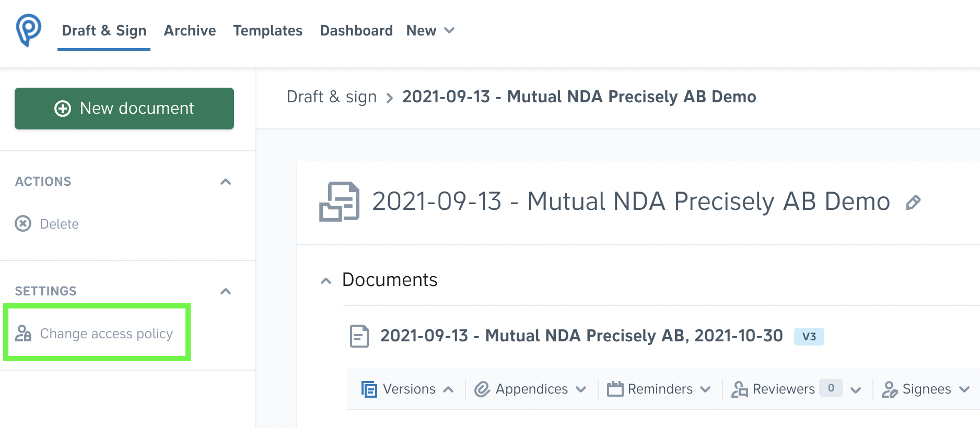The height and width of the screenshot is (428, 980).
Task: Collapse the Documents section chevron
Action: [326, 281]
